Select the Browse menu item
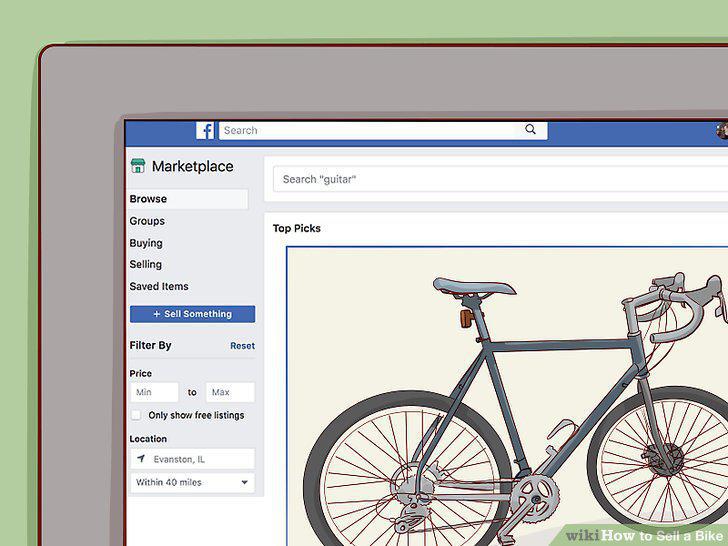The width and height of the screenshot is (728, 546). click(188, 199)
